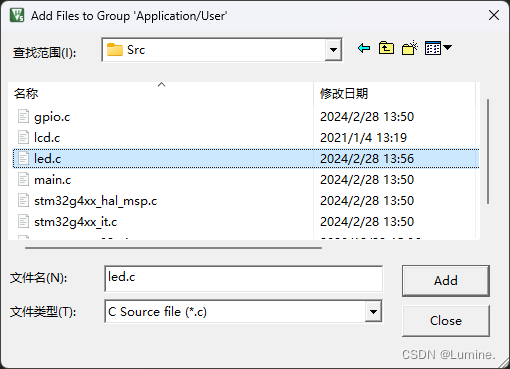Expand the file type dropdown arrow

[373, 312]
